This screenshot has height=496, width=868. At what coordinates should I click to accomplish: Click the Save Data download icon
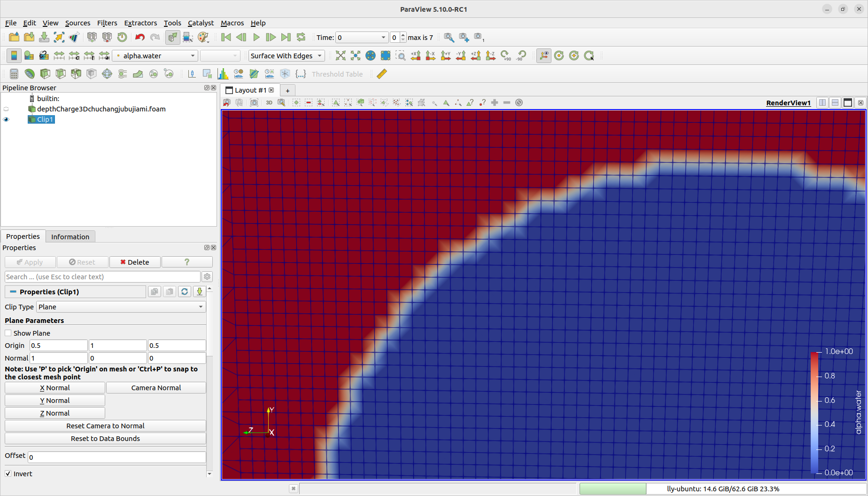pyautogui.click(x=44, y=37)
